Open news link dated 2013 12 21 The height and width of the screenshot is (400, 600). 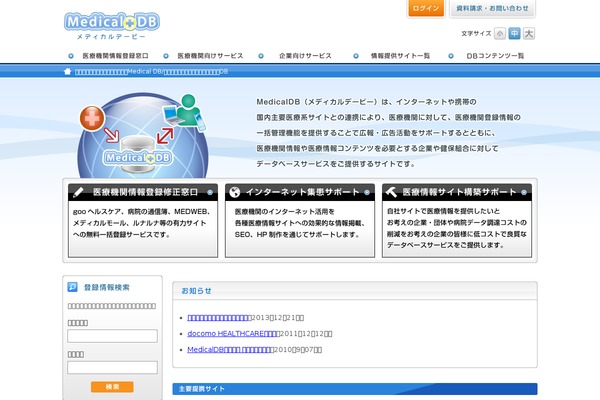[218, 318]
